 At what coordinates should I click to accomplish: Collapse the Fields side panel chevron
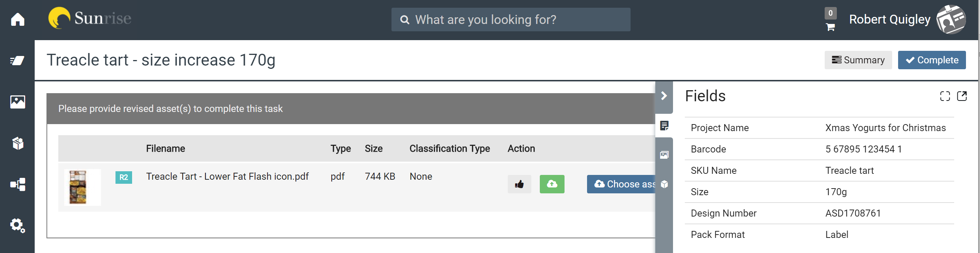pos(664,96)
